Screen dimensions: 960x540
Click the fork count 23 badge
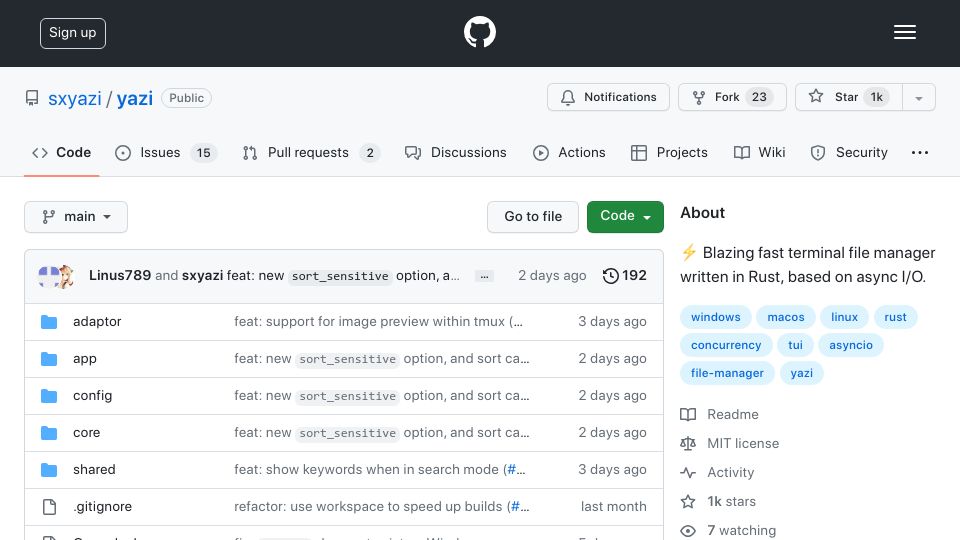[x=759, y=97]
